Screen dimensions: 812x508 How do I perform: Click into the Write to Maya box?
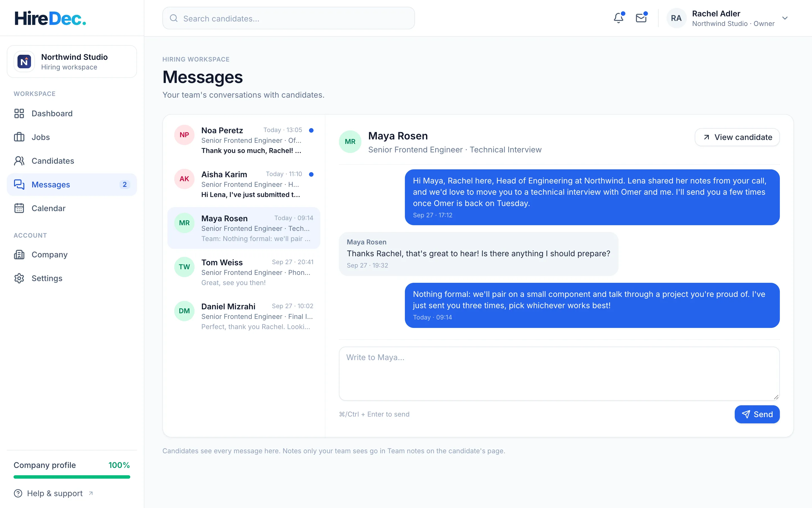(x=559, y=373)
